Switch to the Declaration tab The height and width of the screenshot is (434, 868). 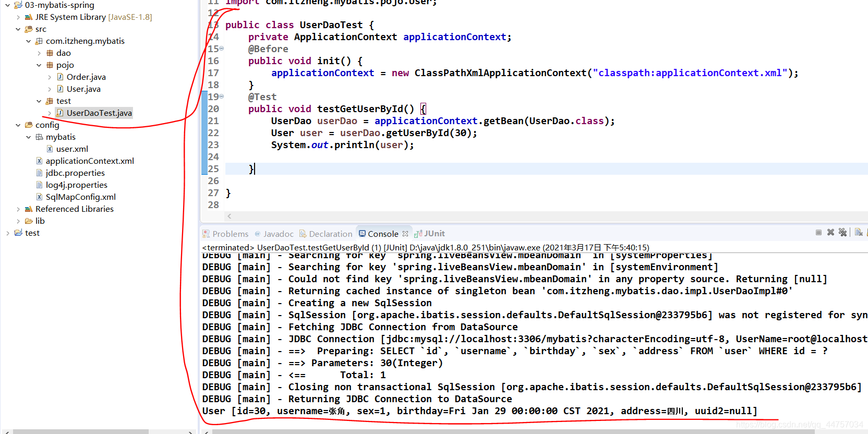pos(325,234)
